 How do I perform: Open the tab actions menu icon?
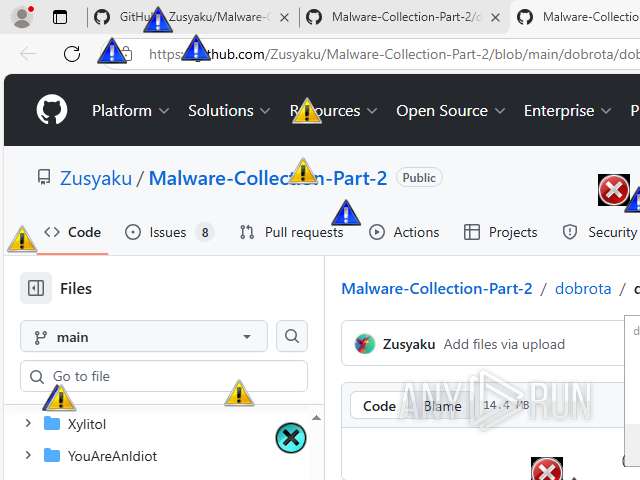pos(60,17)
